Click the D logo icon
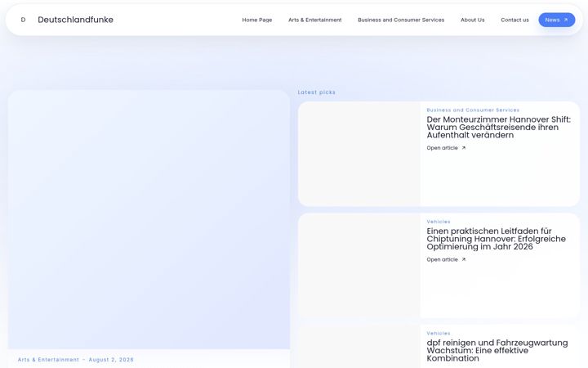The image size is (588, 368). 23,20
